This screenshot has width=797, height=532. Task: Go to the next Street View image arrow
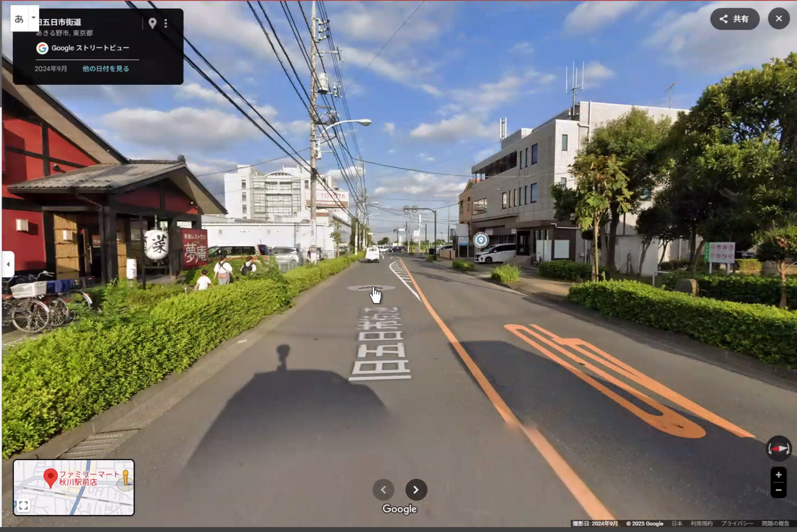click(x=416, y=490)
